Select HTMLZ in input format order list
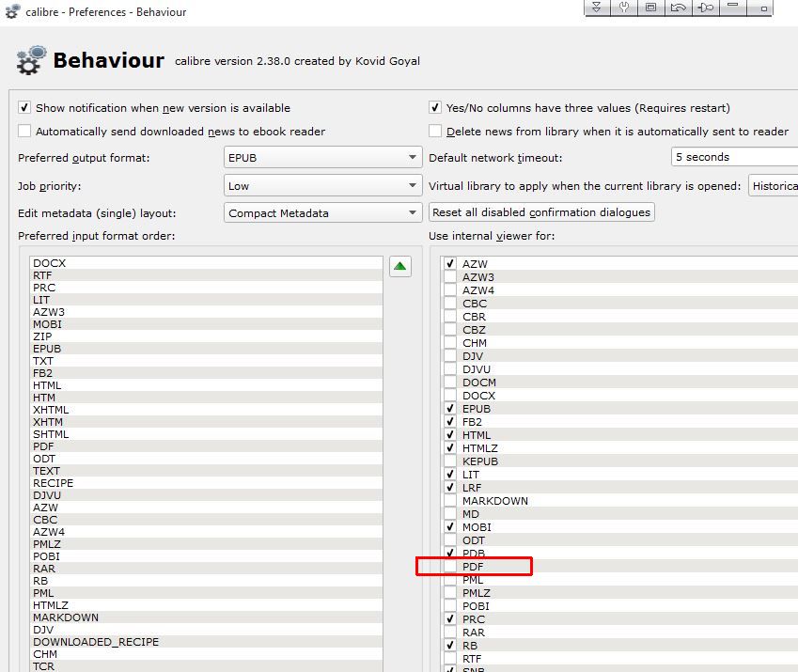This screenshot has height=672, width=798. (206, 605)
